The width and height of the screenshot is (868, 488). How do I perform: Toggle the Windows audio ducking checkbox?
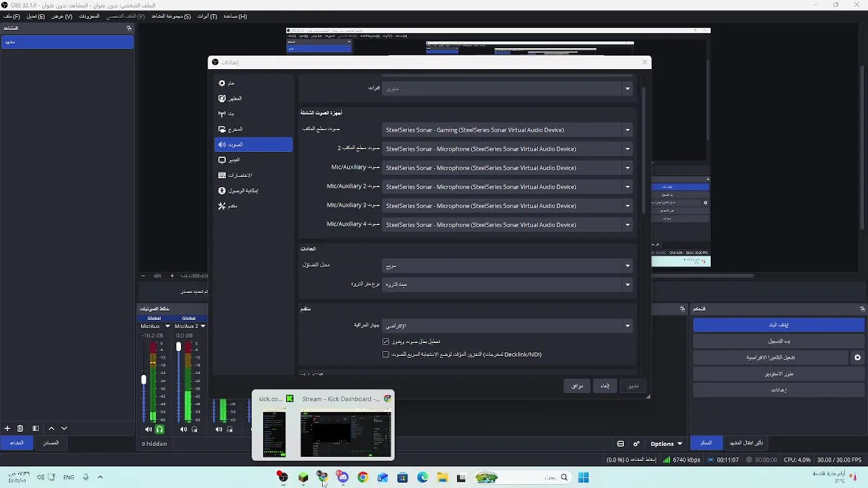[x=386, y=342]
